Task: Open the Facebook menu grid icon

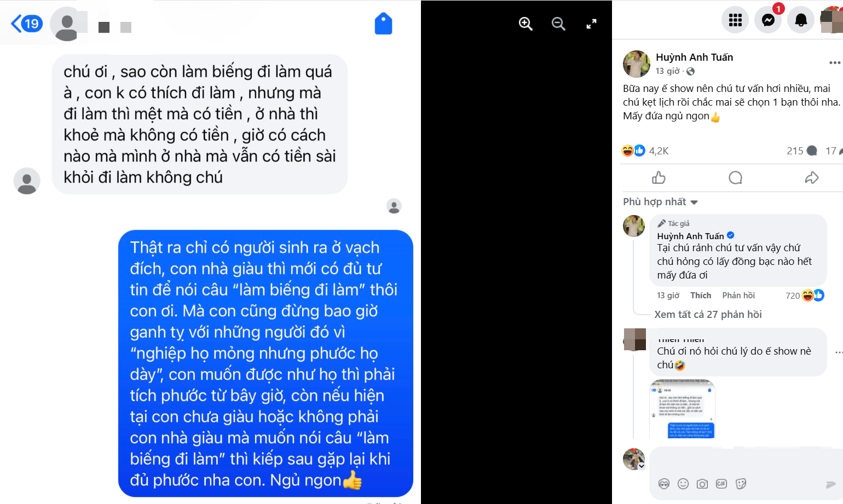Action: click(x=735, y=20)
